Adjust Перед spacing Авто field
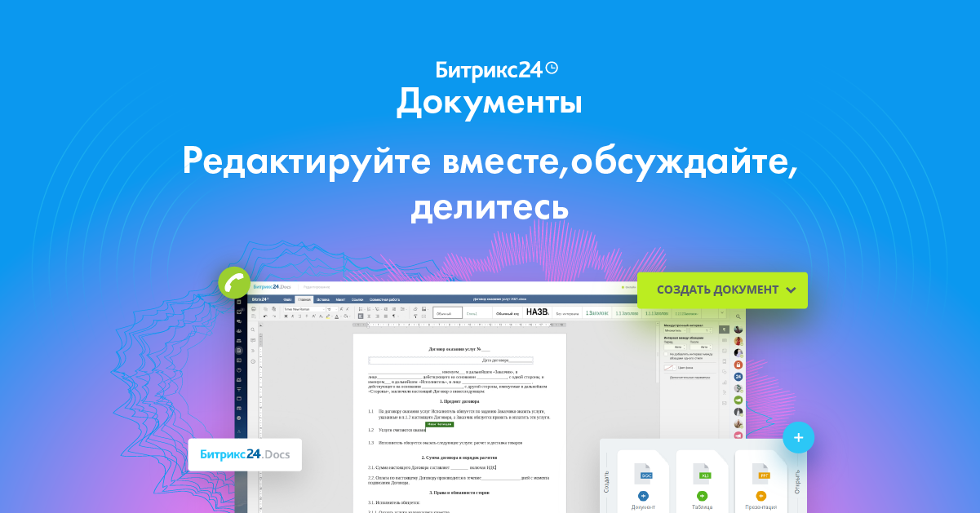 (x=675, y=347)
